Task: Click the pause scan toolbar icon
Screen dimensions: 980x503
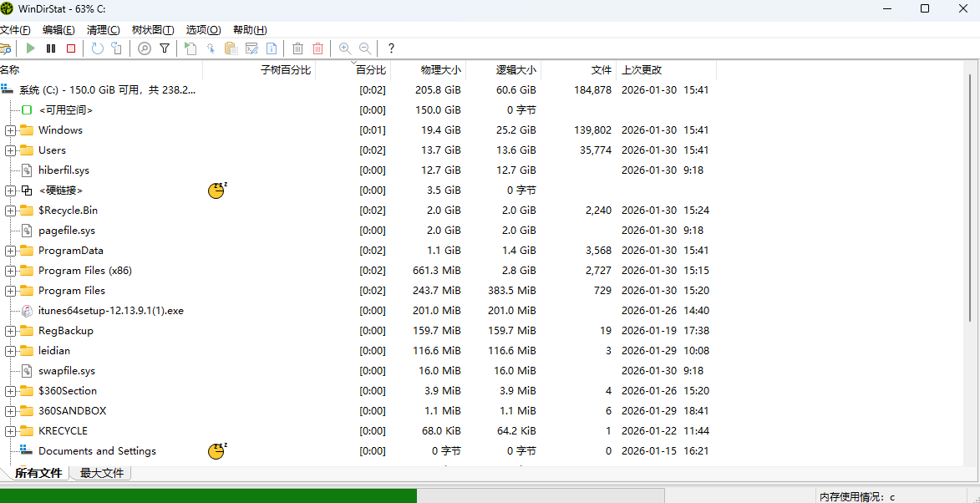Action: 51,48
